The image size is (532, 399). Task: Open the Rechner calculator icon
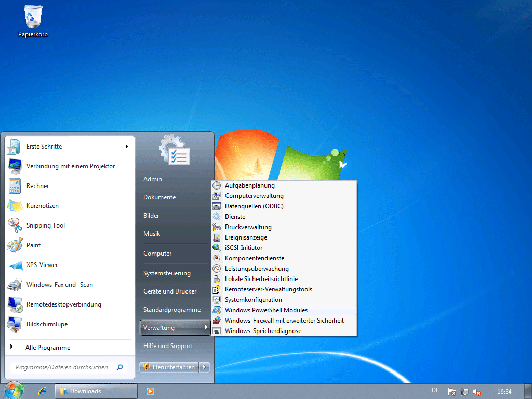pos(15,186)
